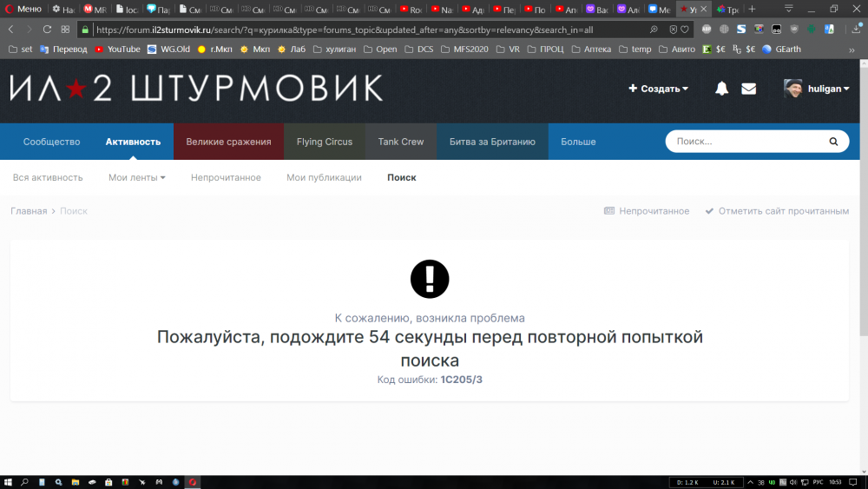Viewport: 868px width, 489px height.
Task: Go to the Главная breadcrumb link
Action: tap(29, 211)
